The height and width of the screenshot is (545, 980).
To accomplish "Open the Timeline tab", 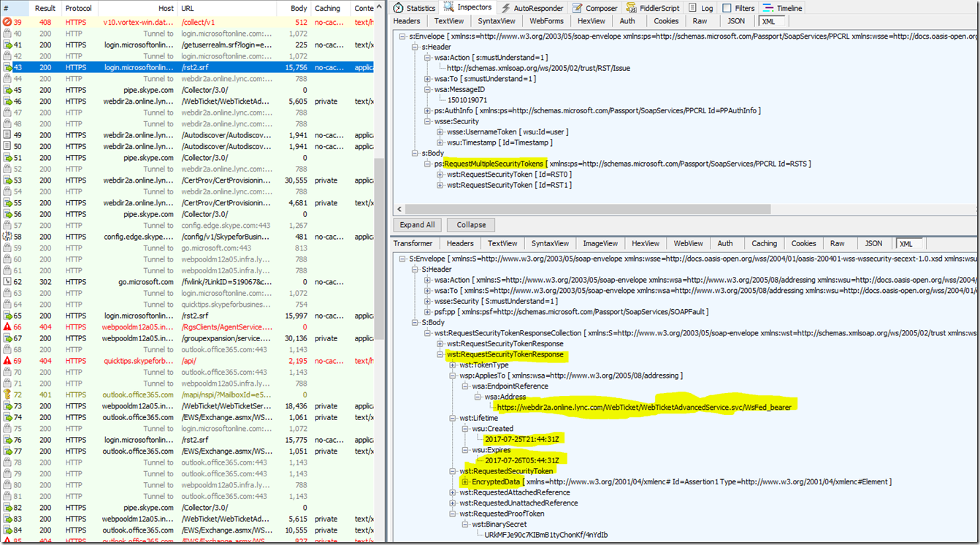I will coord(783,8).
